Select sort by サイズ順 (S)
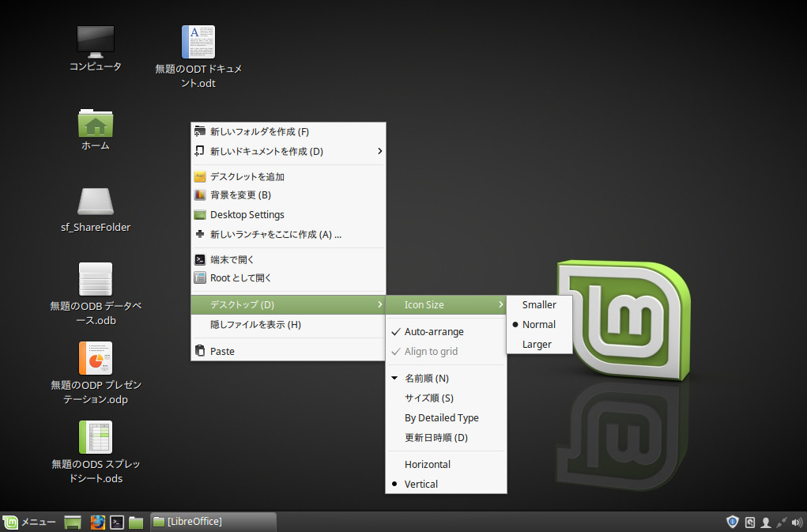807x532 pixels. 447,398
